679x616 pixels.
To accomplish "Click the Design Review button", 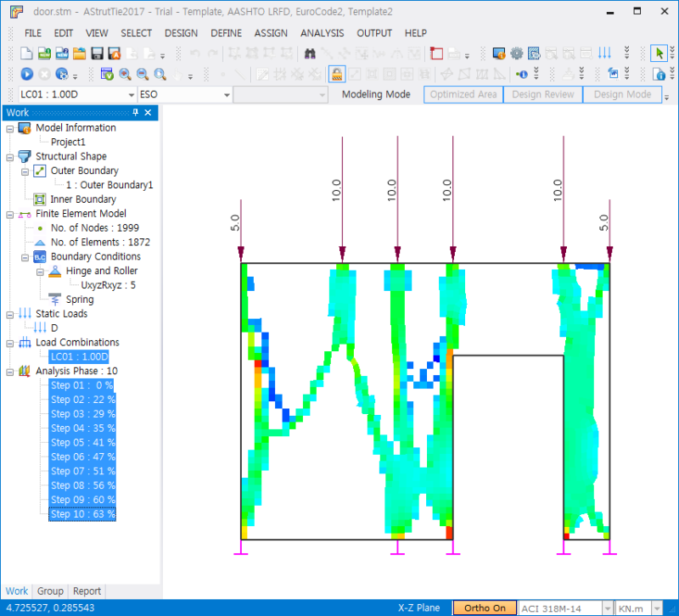I will click(x=542, y=94).
